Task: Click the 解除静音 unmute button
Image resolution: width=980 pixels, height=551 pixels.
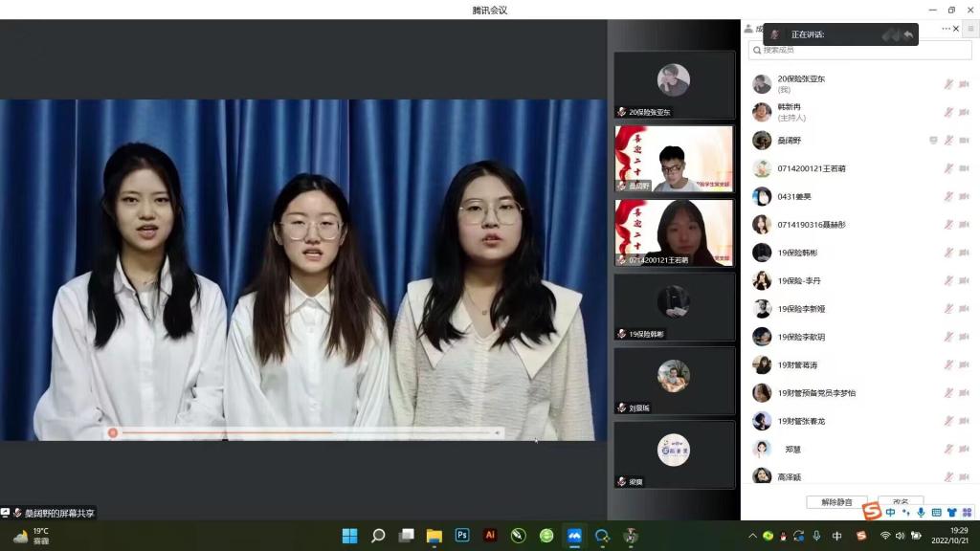Action: pos(836,502)
